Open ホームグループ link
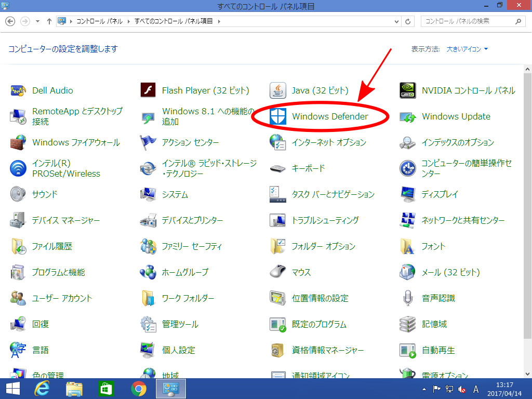 pyautogui.click(x=185, y=272)
